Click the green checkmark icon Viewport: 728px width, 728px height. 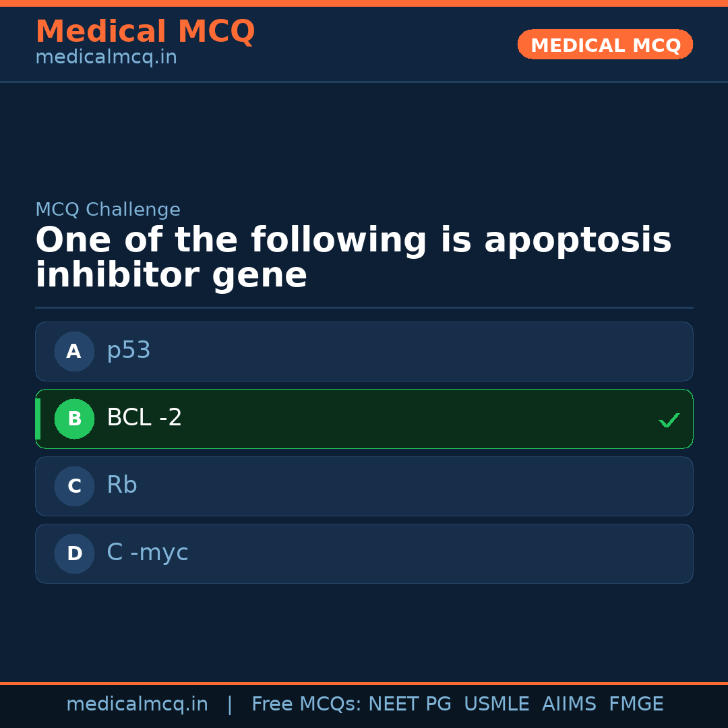pyautogui.click(x=669, y=420)
